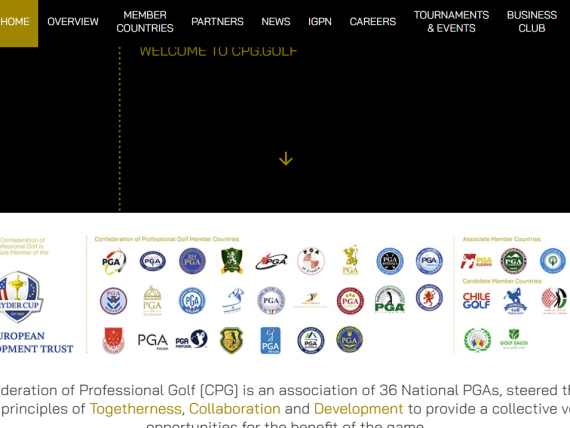Click the black-red-yellow ribbon PGA logo
Viewport: 570px width, 428px height.
[113, 261]
